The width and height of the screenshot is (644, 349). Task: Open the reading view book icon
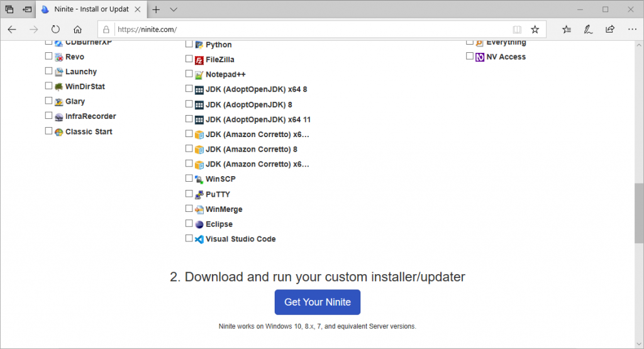click(x=517, y=29)
